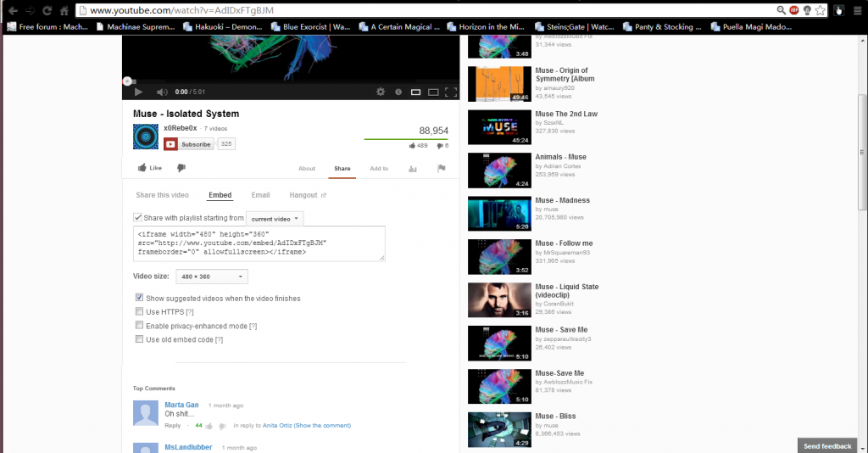868x453 pixels.
Task: Check Use old embed code option
Action: (139, 339)
